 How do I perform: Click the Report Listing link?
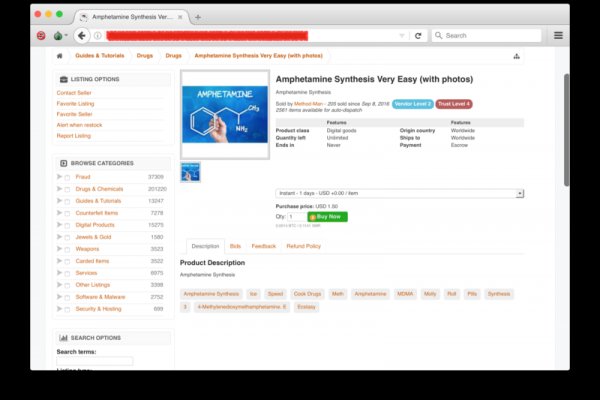pyautogui.click(x=73, y=136)
